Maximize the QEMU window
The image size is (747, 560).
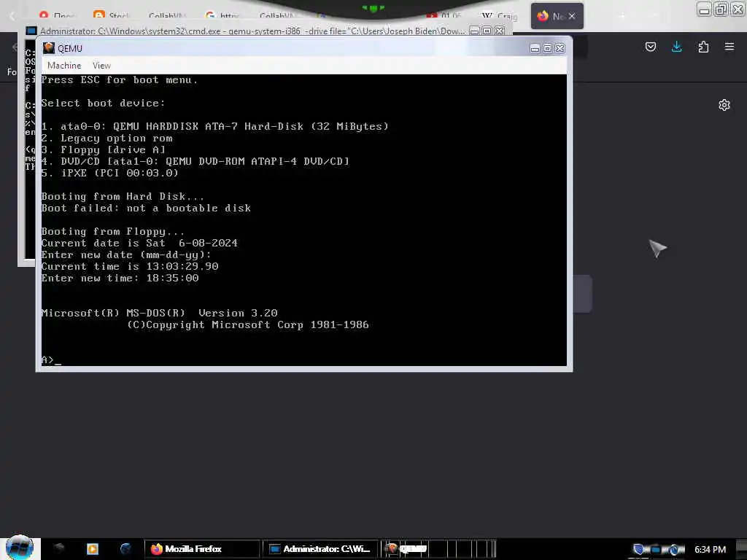point(547,48)
